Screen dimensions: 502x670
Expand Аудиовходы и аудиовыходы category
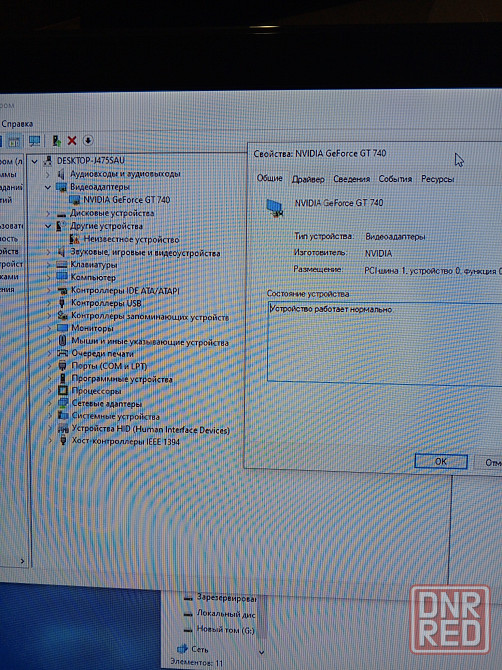point(48,174)
